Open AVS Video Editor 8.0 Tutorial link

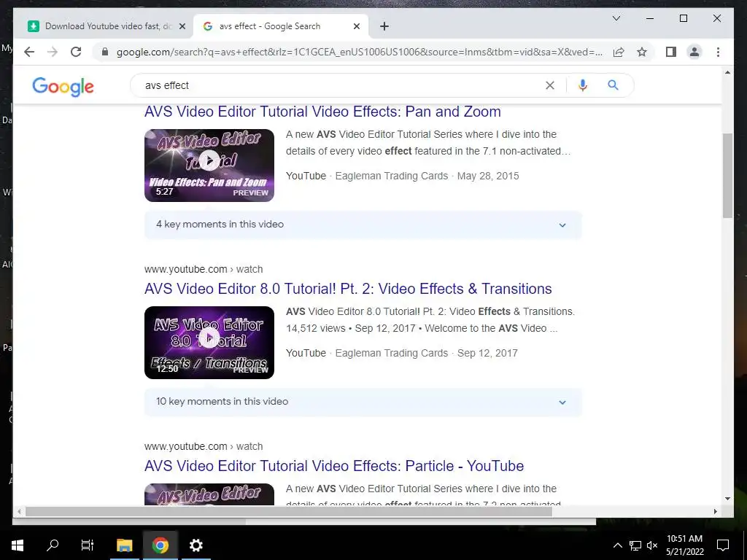(x=348, y=289)
